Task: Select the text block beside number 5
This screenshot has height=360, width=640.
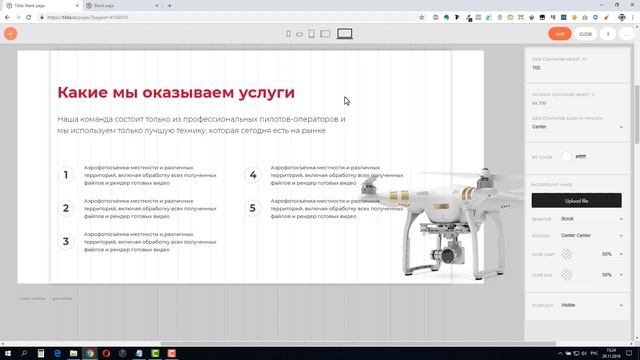Action: pyautogui.click(x=337, y=209)
